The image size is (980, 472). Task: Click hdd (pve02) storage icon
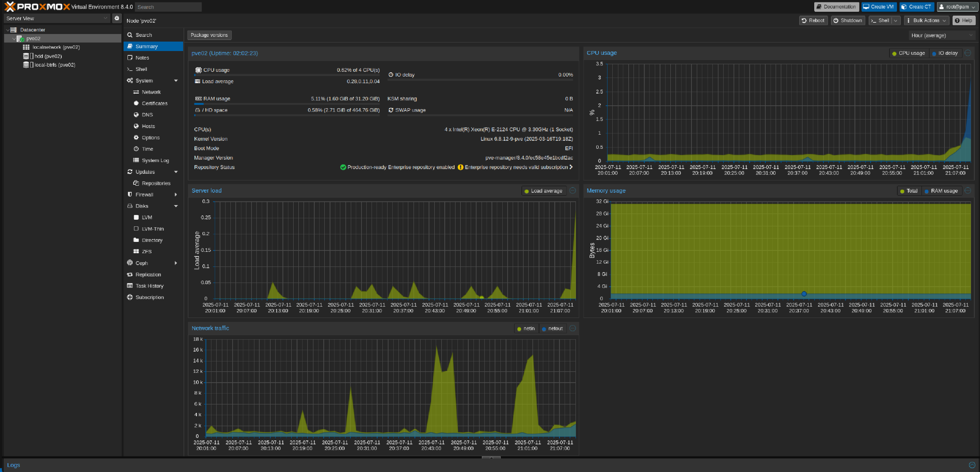click(26, 56)
